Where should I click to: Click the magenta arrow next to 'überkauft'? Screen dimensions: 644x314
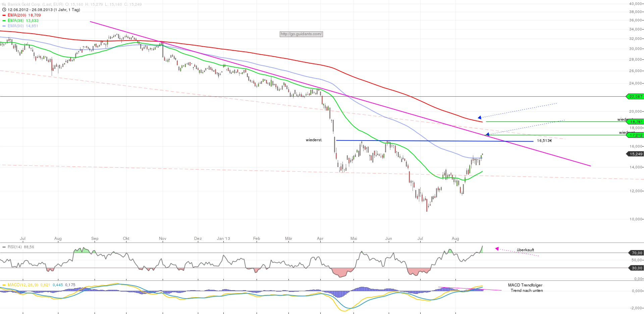point(497,249)
